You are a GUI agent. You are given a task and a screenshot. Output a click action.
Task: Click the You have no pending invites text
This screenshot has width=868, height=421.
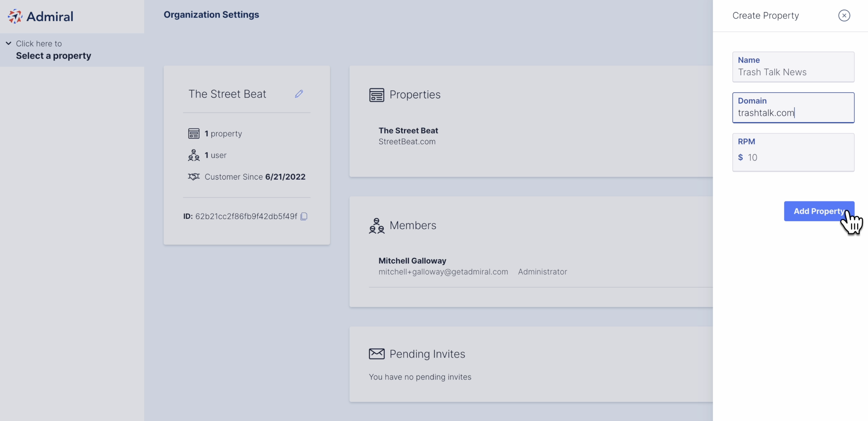point(420,377)
